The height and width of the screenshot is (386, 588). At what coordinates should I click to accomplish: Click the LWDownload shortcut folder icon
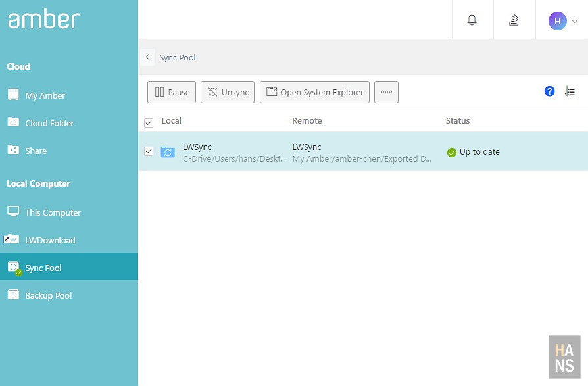[11, 239]
